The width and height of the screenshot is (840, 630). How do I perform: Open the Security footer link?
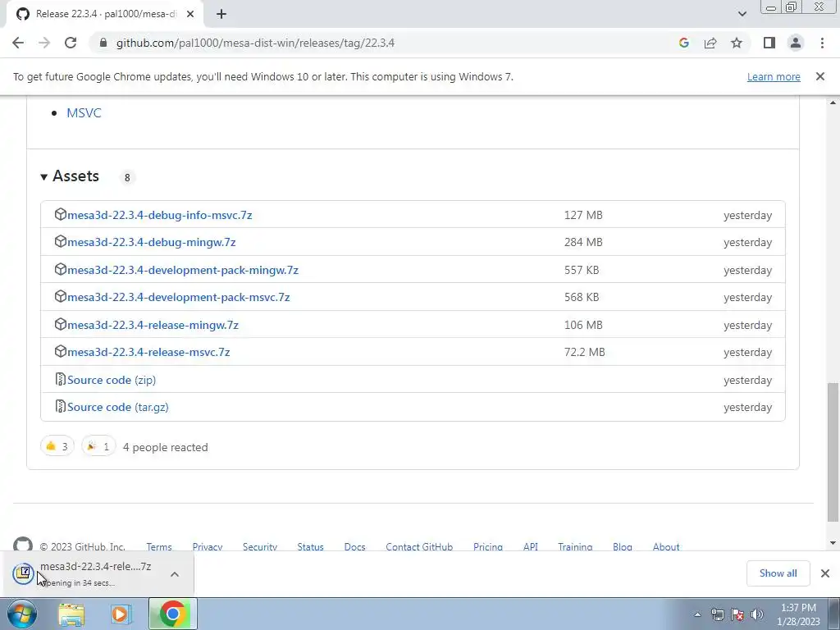[x=260, y=547]
